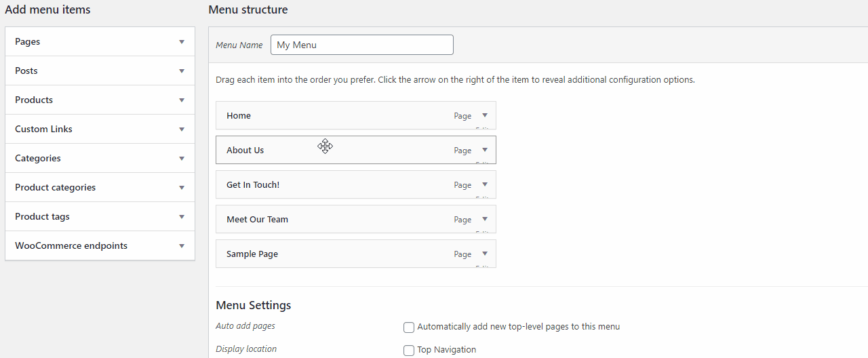This screenshot has height=358, width=868.
Task: Expand the Custom Links panel arrow
Action: pos(182,130)
